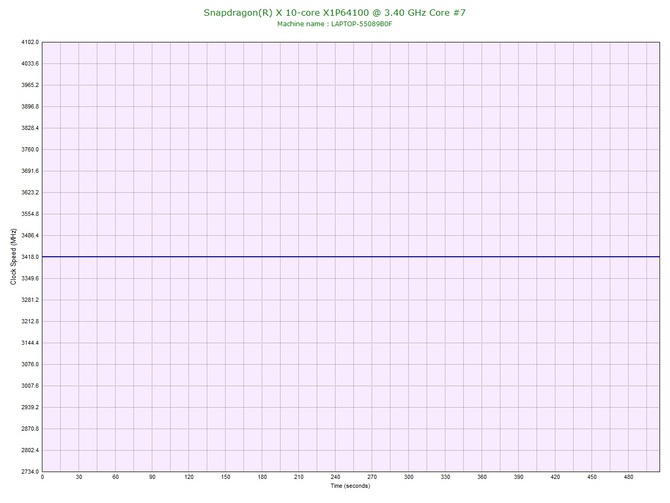The height and width of the screenshot is (503, 670).
Task: Click the 270 seconds x-axis tick label
Action: tap(372, 477)
